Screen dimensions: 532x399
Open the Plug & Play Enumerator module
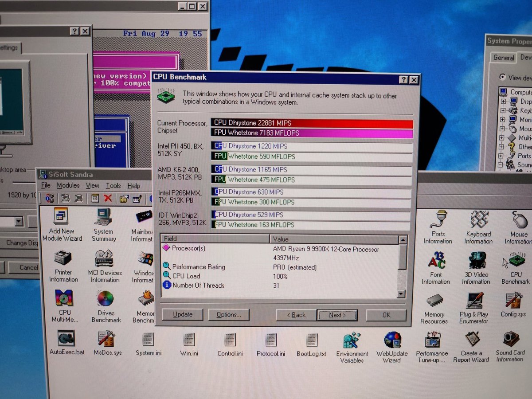coord(474,308)
